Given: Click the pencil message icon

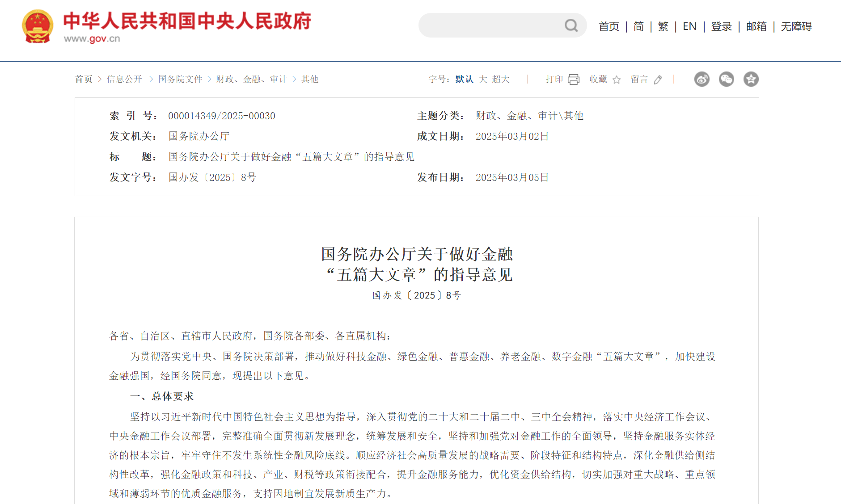Looking at the screenshot, I should (658, 80).
